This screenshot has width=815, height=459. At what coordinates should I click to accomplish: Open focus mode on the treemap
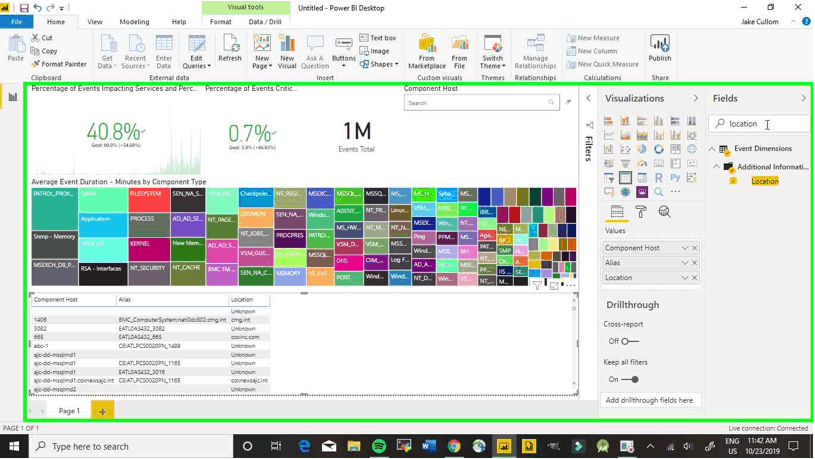pyautogui.click(x=554, y=285)
